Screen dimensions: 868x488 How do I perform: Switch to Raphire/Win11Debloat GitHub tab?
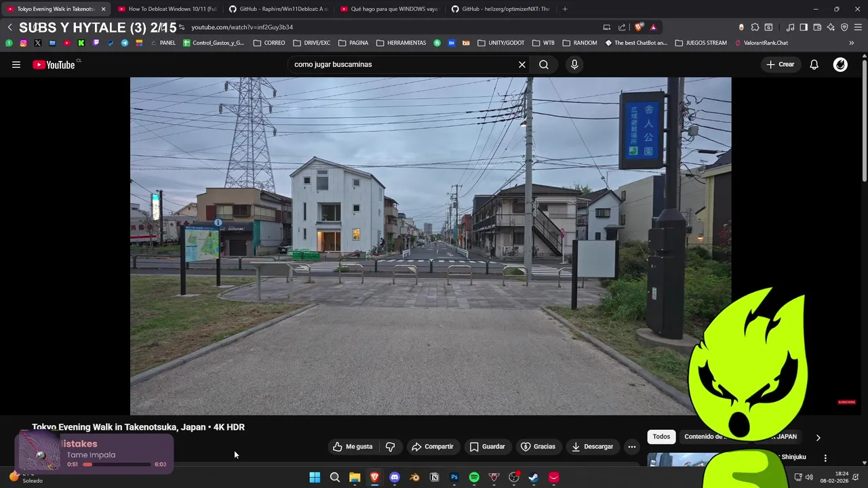pos(277,9)
